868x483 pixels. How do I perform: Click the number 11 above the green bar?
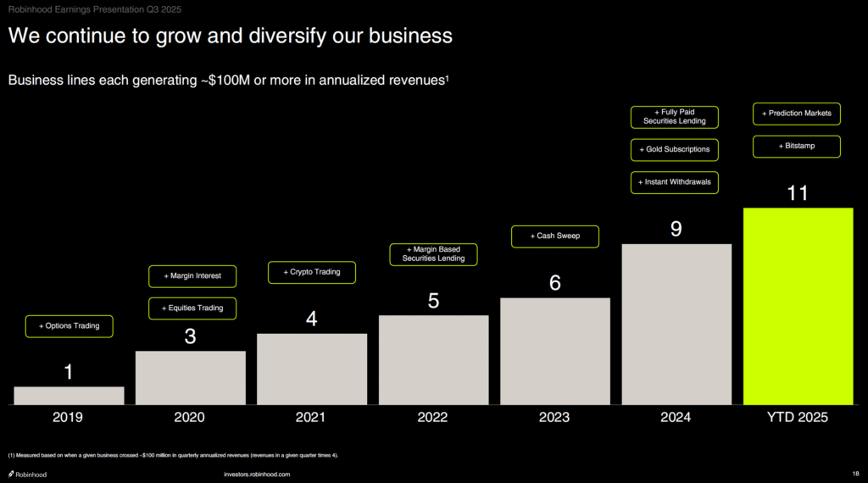pyautogui.click(x=798, y=193)
